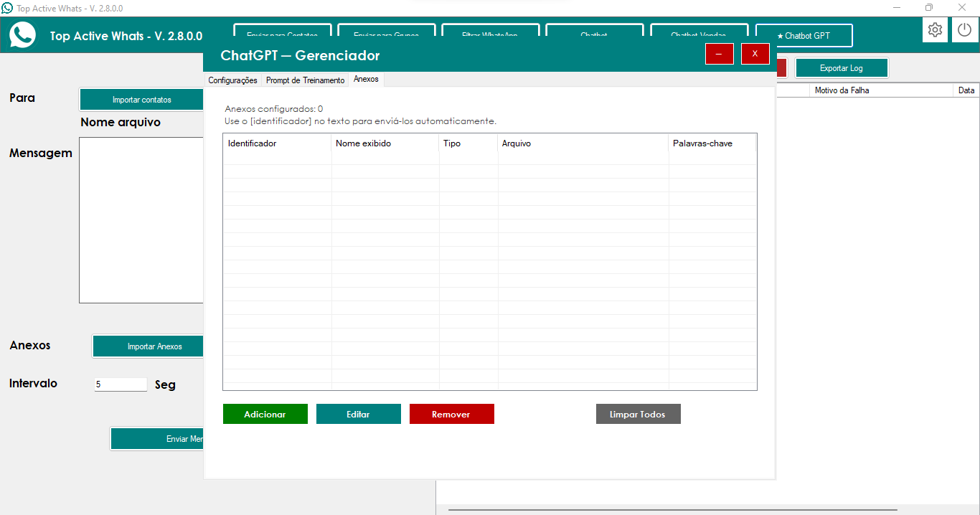Close the ChatGPT Gerenciador dialog with red X
Screen dimensions: 980x515
pos(755,54)
